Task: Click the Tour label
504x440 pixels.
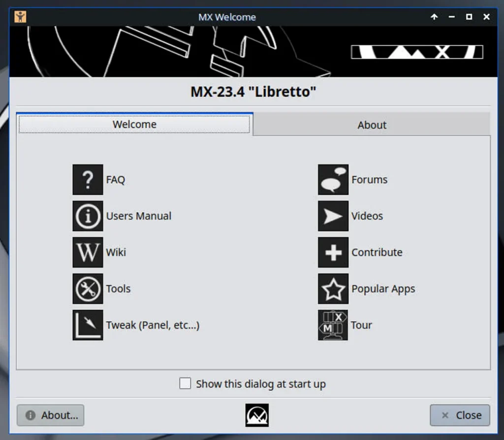Action: tap(361, 325)
